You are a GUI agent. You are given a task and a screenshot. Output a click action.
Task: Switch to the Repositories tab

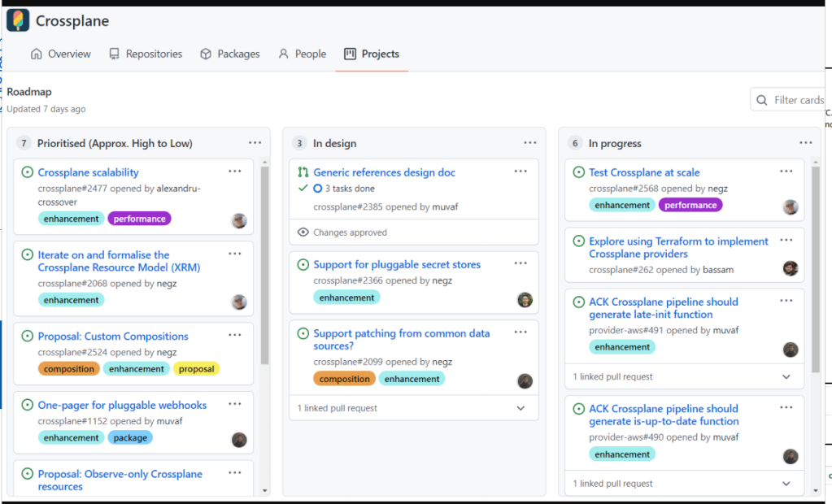[x=146, y=54]
